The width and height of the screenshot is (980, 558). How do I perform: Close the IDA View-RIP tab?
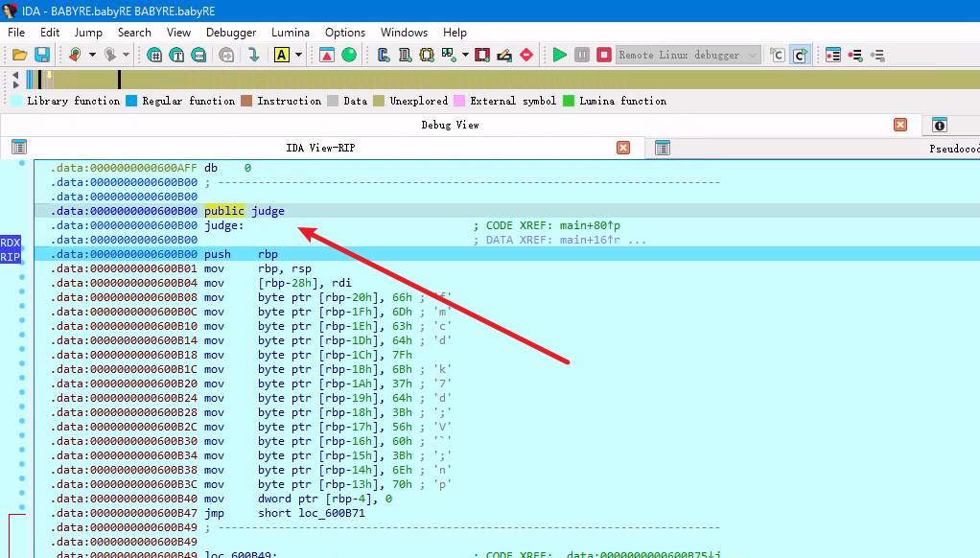[623, 148]
